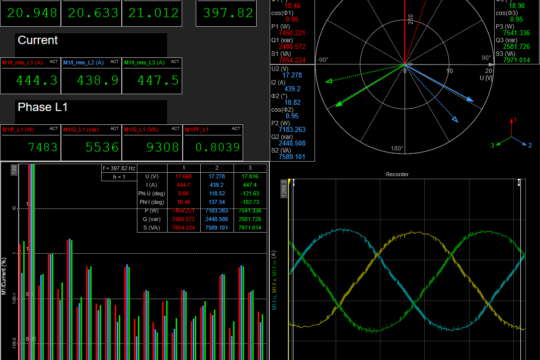
Task: Click the 1-2-3 phase rotation axes icon
Action: [x=511, y=134]
